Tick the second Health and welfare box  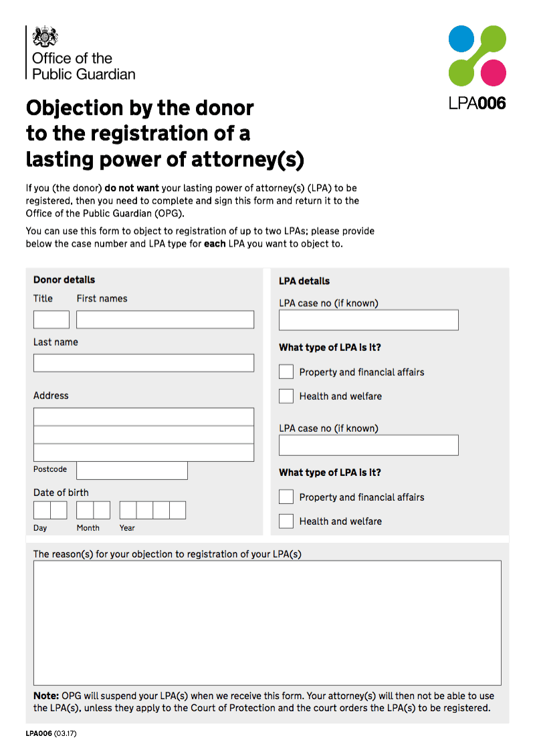tap(286, 521)
